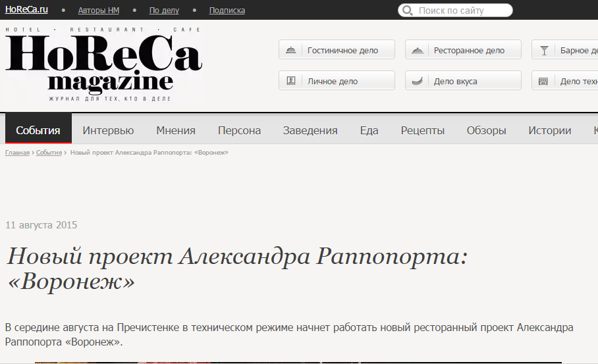Click the portrait icon beside Личное дело
The image size is (598, 364).
point(290,81)
